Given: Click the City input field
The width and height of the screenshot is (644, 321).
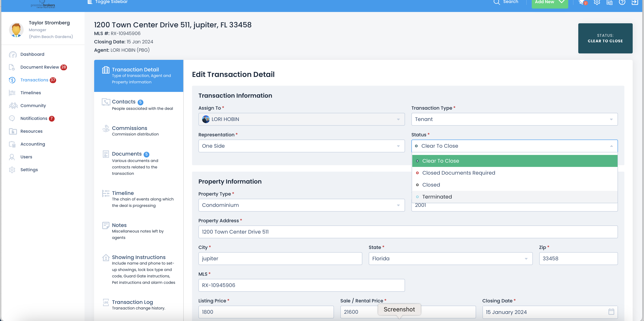Looking at the screenshot, I should tap(280, 258).
